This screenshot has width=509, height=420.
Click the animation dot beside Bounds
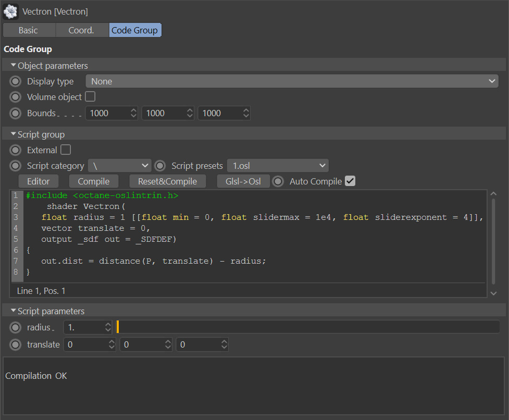click(x=15, y=113)
